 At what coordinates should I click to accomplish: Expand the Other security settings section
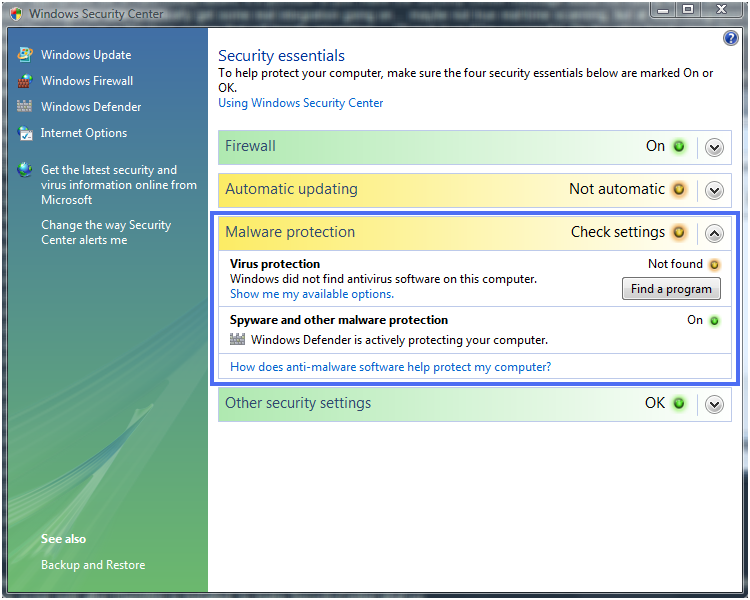(x=714, y=404)
